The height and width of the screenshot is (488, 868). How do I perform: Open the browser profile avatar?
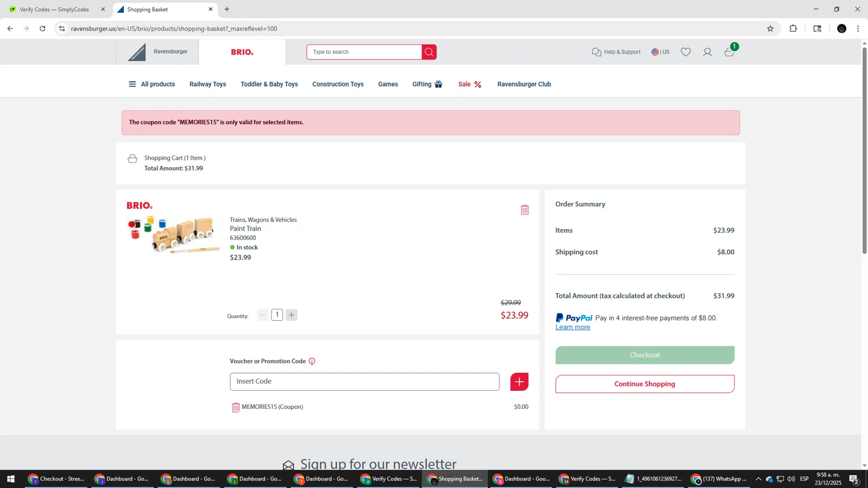(x=842, y=28)
